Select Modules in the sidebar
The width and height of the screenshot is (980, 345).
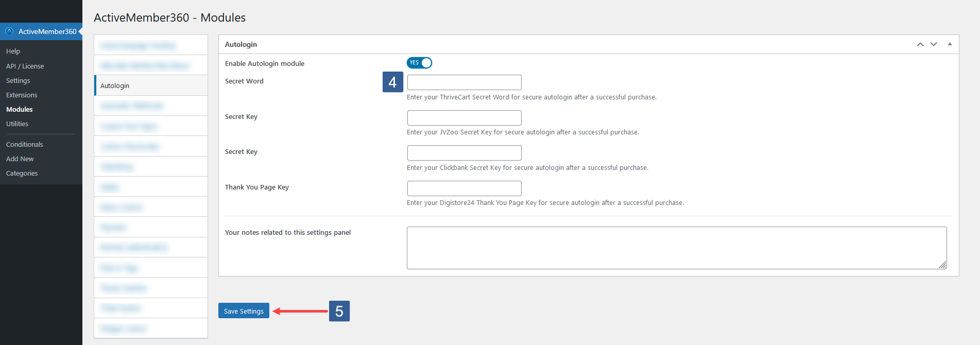coord(19,109)
